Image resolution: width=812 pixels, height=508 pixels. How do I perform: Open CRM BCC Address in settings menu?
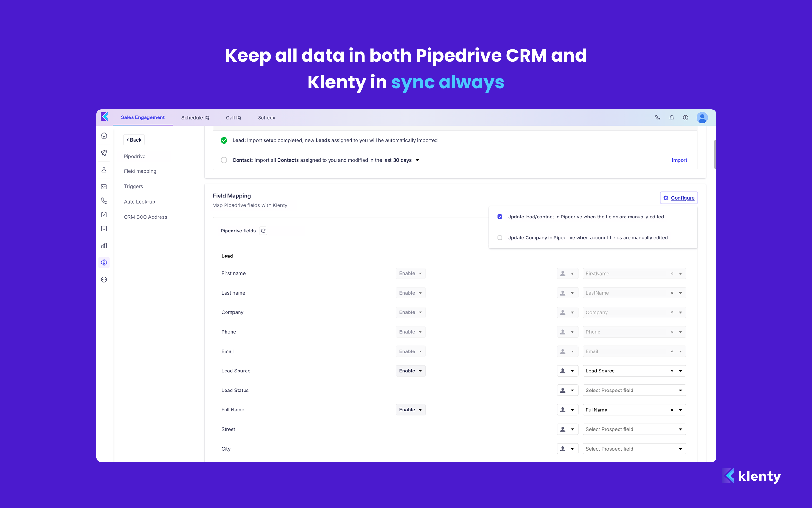tap(145, 217)
